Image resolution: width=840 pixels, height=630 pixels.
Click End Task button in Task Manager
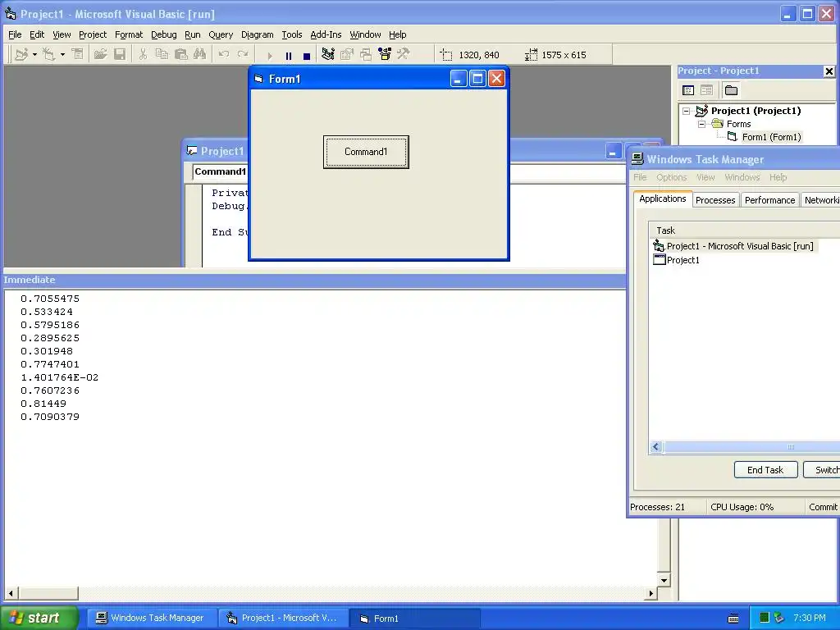coord(765,470)
